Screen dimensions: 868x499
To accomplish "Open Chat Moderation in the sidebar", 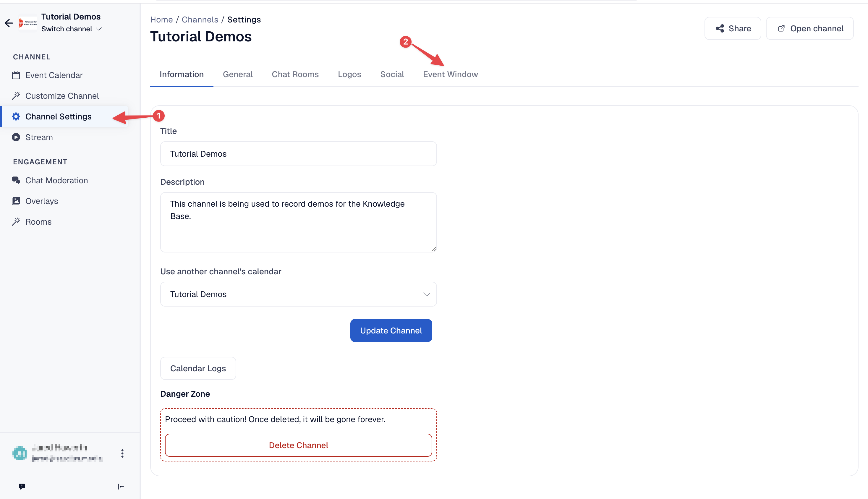I will tap(56, 180).
